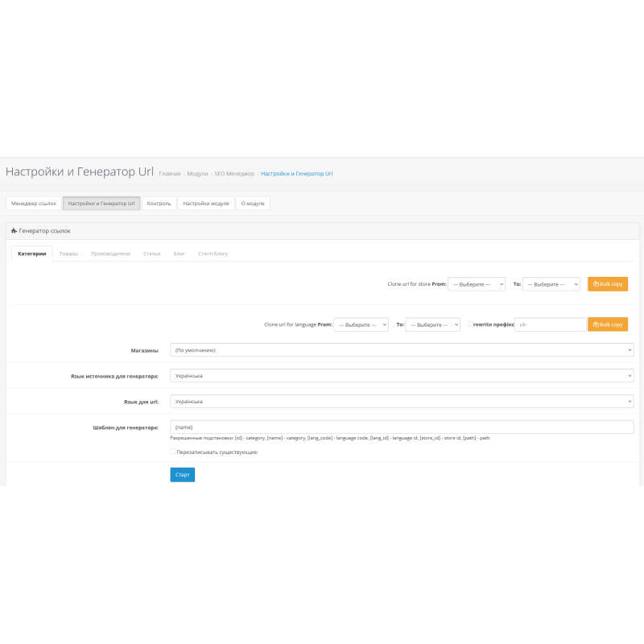Enable the rewrite префікс checkbox
The width and height of the screenshot is (644, 644).
[471, 324]
